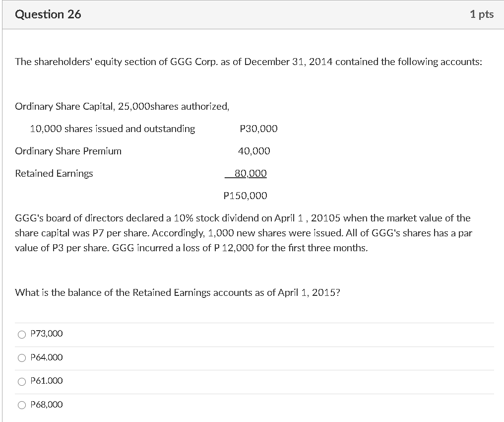Select the radio button for P64.000
Viewport: 504px width, 422px height.
pyautogui.click(x=22, y=357)
